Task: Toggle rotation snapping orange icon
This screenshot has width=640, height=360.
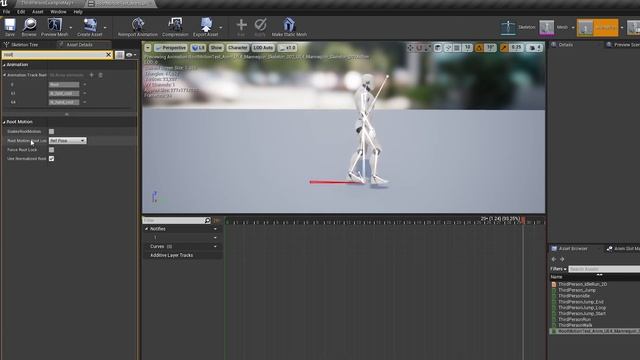Action: point(480,48)
